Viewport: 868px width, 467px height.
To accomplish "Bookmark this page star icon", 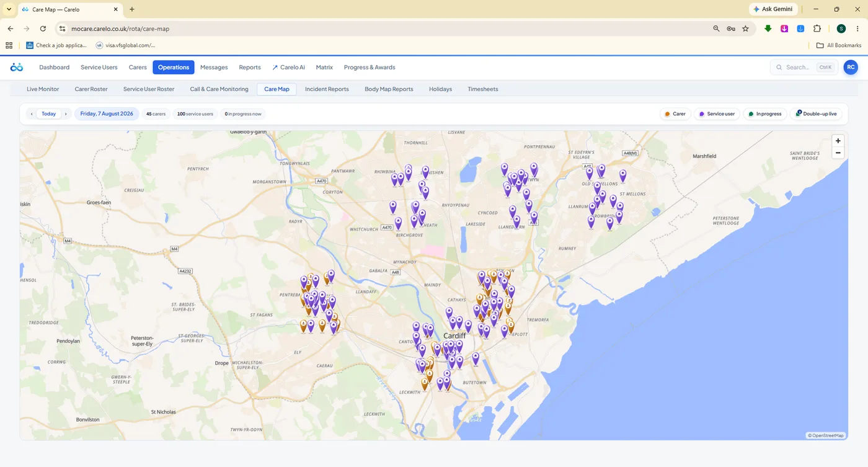I will click(745, 29).
